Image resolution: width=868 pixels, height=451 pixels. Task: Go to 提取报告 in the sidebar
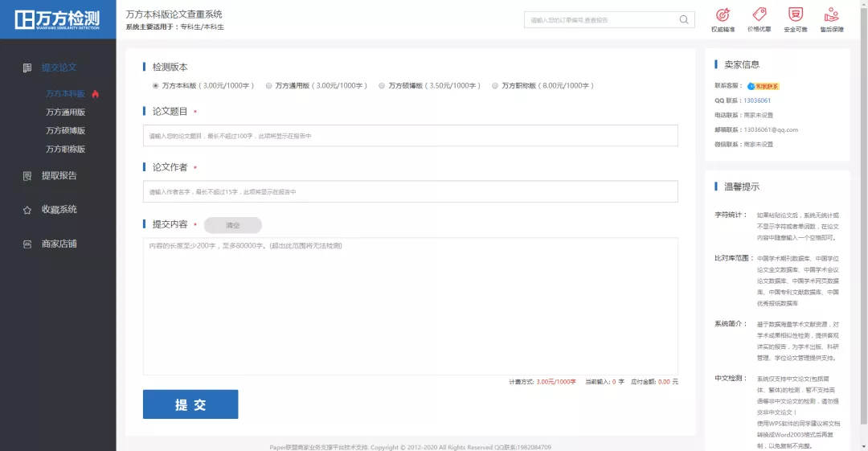pyautogui.click(x=59, y=175)
